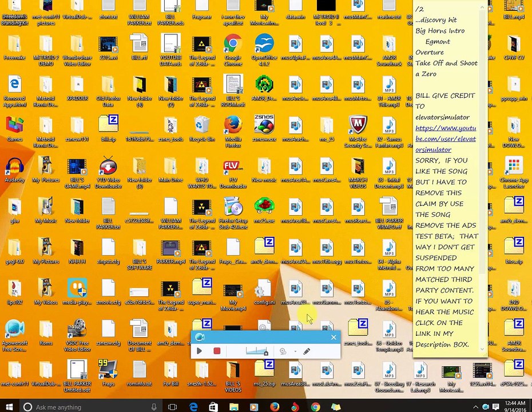The image size is (532, 412).
Task: Open the Windows Store from the taskbar
Action: coord(213,407)
